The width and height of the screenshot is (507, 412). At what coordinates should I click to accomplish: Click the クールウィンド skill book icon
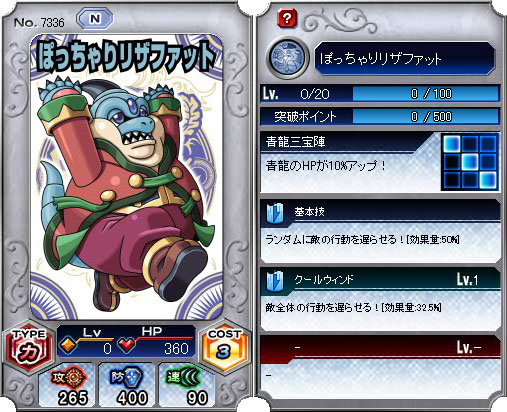pos(275,280)
